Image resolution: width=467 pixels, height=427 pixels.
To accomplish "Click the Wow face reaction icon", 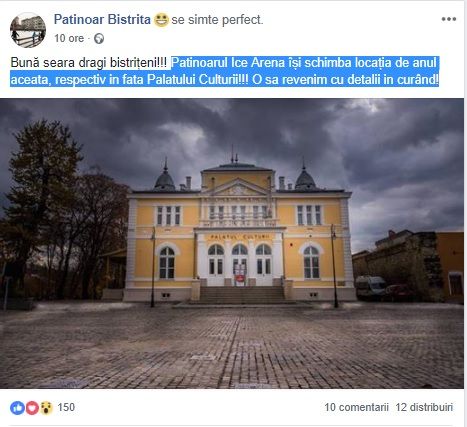I will point(46,407).
